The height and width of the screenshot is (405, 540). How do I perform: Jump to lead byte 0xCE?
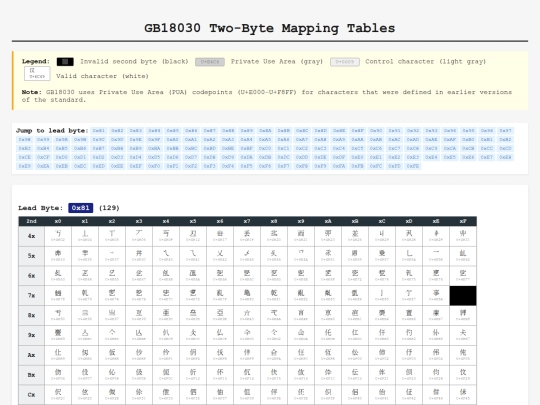[24, 157]
